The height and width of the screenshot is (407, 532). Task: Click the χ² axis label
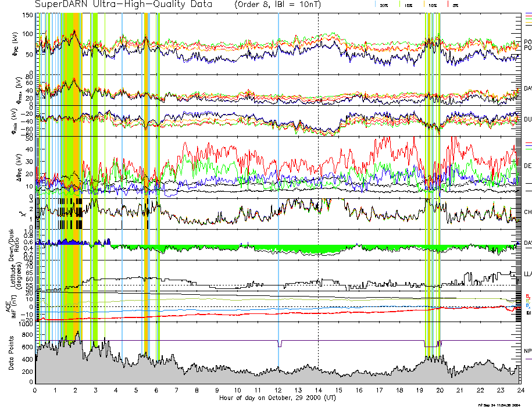click(x=22, y=214)
